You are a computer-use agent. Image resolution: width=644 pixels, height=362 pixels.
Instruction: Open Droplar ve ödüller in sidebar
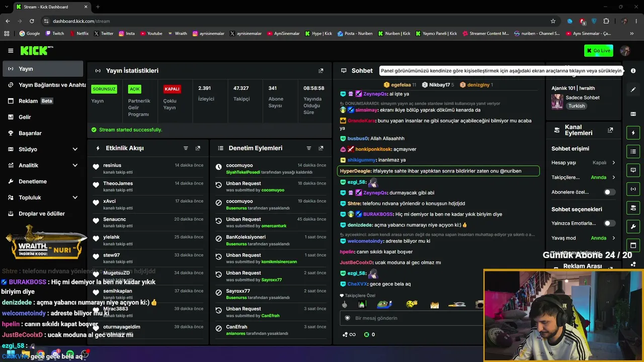click(42, 214)
